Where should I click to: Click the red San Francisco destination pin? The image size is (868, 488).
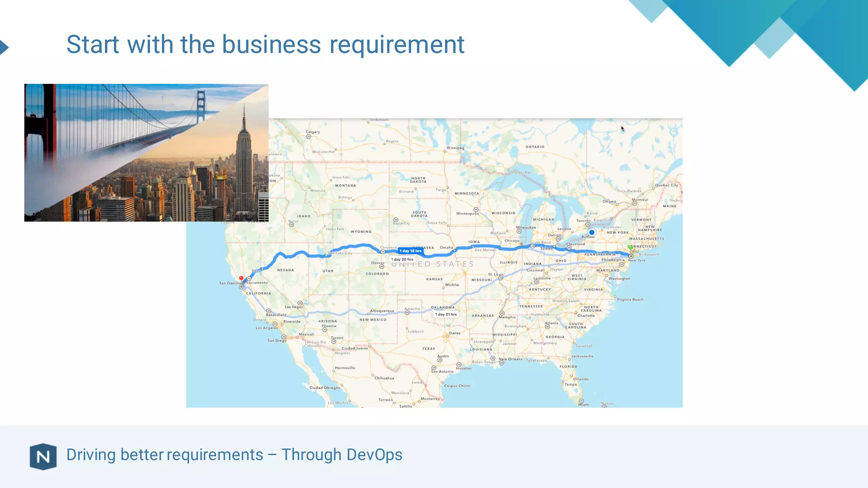point(241,279)
